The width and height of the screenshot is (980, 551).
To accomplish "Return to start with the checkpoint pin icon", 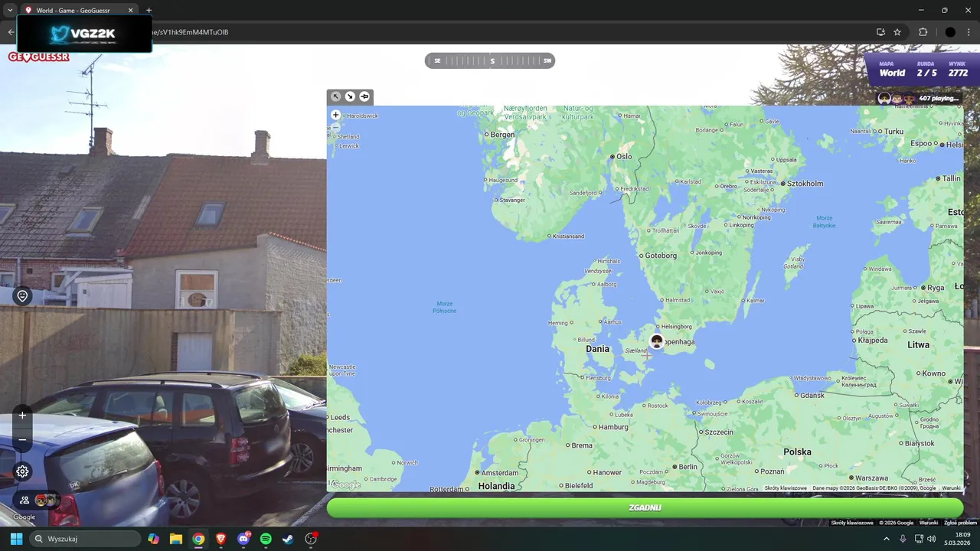I will [22, 296].
